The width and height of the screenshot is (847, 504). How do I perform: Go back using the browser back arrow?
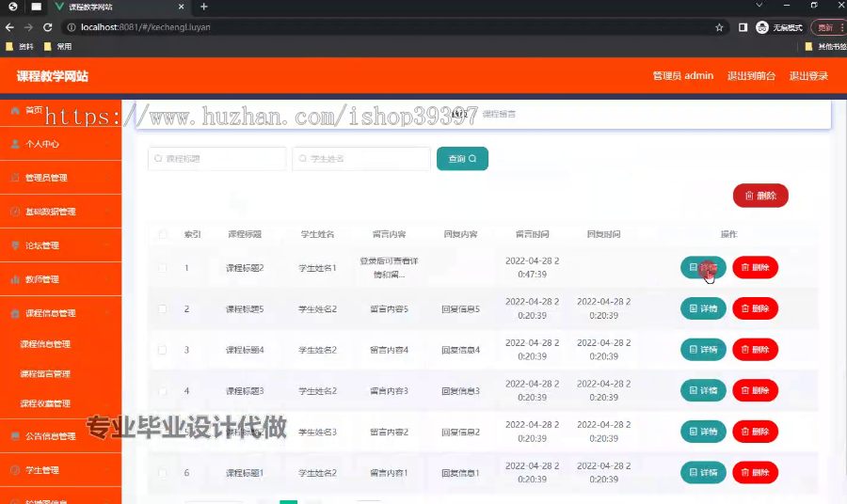(9, 27)
